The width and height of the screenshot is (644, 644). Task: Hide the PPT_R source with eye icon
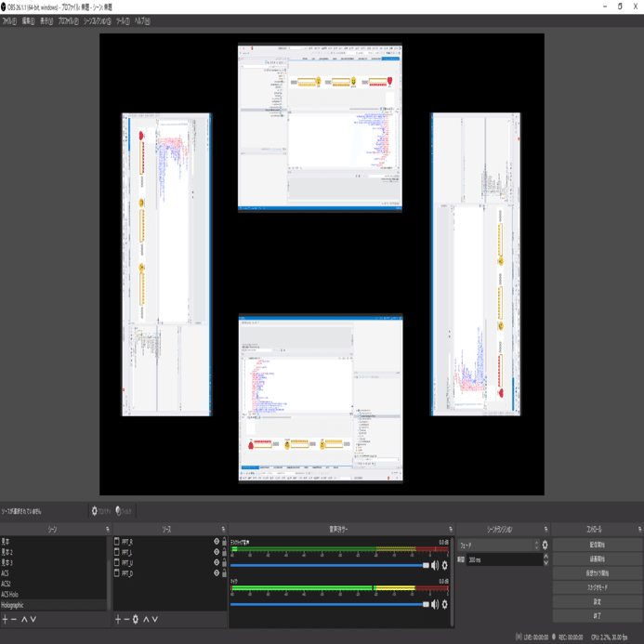[217, 542]
